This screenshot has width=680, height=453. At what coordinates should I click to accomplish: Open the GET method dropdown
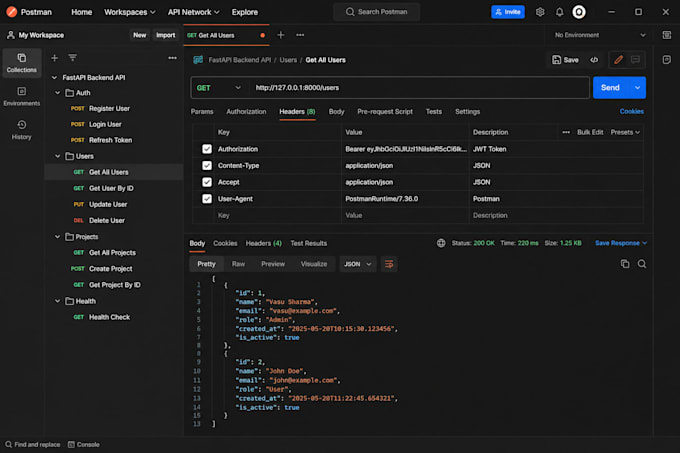(x=219, y=88)
